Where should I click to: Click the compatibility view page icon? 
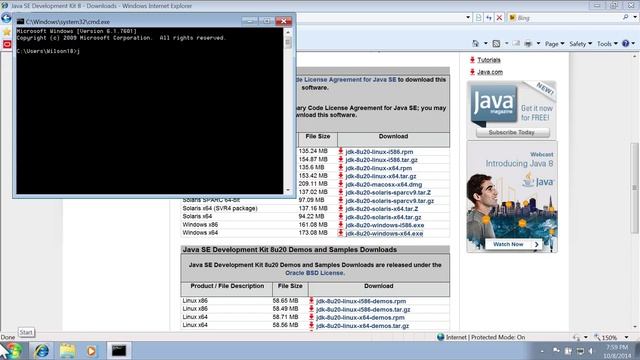(479, 18)
